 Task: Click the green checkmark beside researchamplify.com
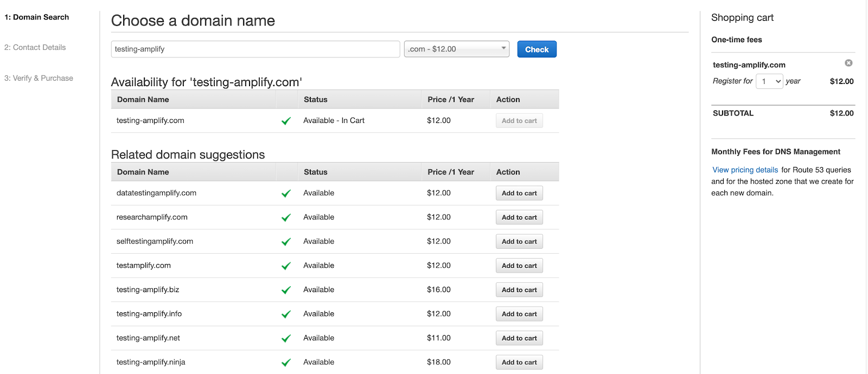pyautogui.click(x=286, y=217)
